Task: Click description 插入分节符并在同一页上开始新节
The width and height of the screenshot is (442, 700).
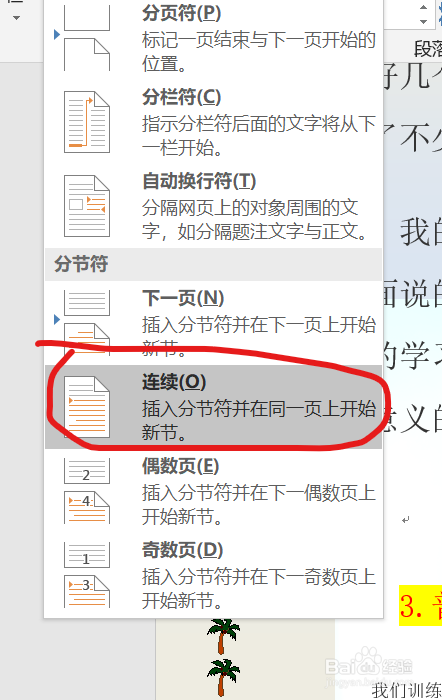Action: click(x=259, y=420)
